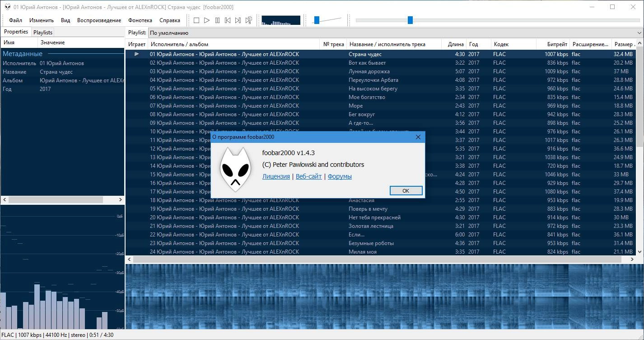Viewport: 644px width, 340px height.
Task: Click the mini spectrum visualizer in toolbar
Action: (x=281, y=20)
